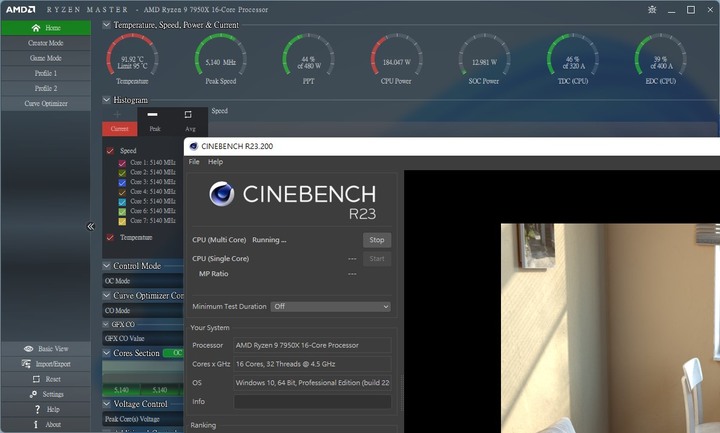The image size is (720, 433).
Task: Switch to Creator Mode
Action: (45, 43)
